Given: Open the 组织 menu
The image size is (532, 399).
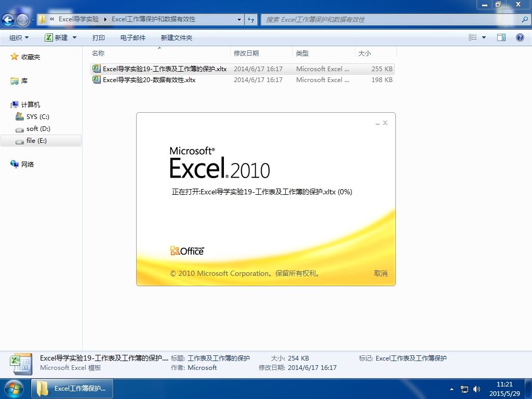Looking at the screenshot, I should tap(19, 37).
